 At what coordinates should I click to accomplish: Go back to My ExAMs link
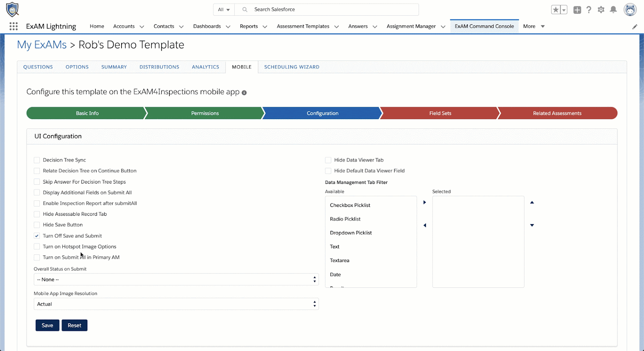[42, 45]
